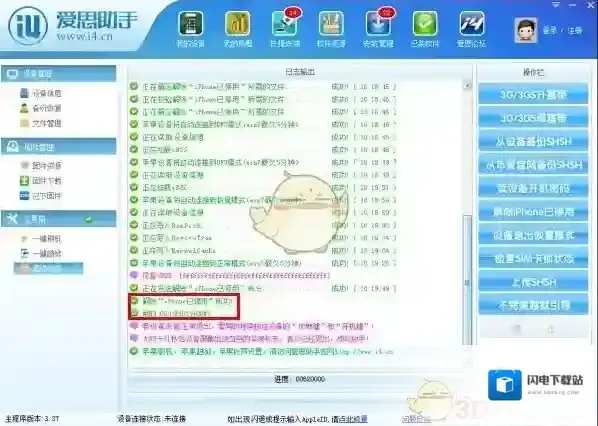The height and width of the screenshot is (426, 598).
Task: Click the blue icon beside 已下固件
Action: tap(24, 196)
